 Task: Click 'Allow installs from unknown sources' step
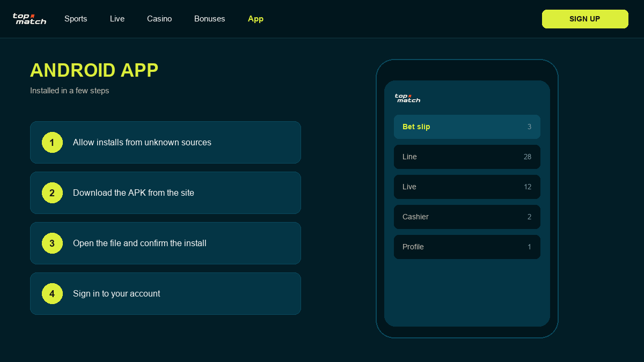pos(165,143)
